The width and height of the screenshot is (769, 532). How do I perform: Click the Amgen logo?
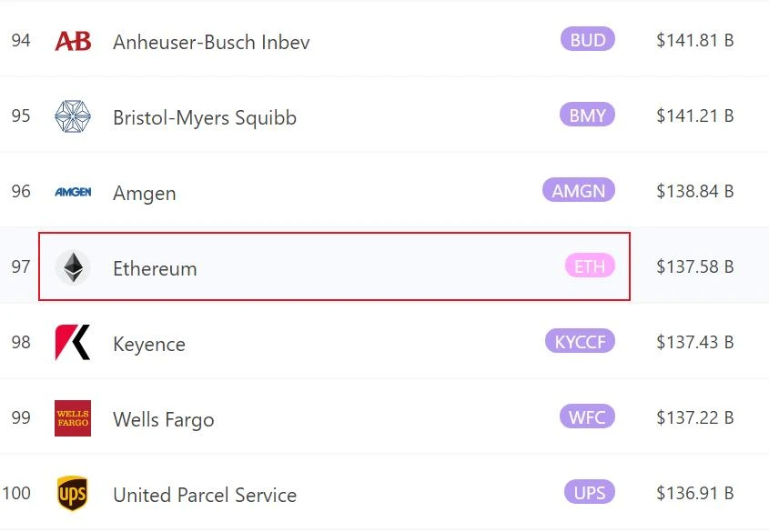[73, 192]
